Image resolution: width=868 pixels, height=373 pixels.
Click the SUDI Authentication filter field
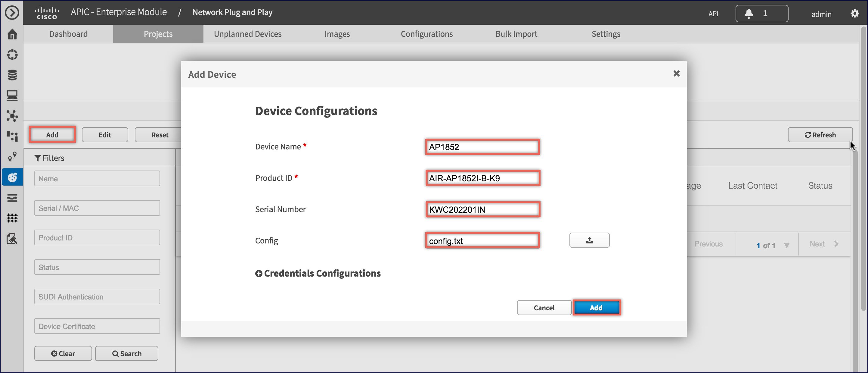tap(97, 296)
